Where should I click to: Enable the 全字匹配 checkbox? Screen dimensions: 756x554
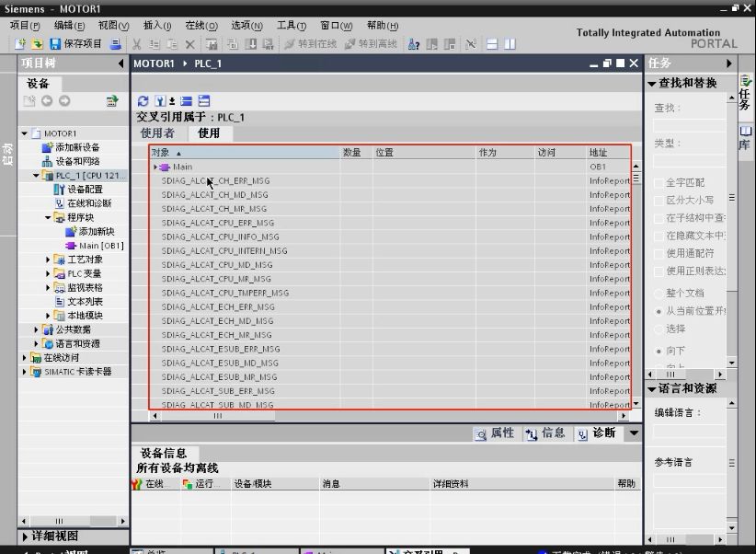[x=659, y=182]
